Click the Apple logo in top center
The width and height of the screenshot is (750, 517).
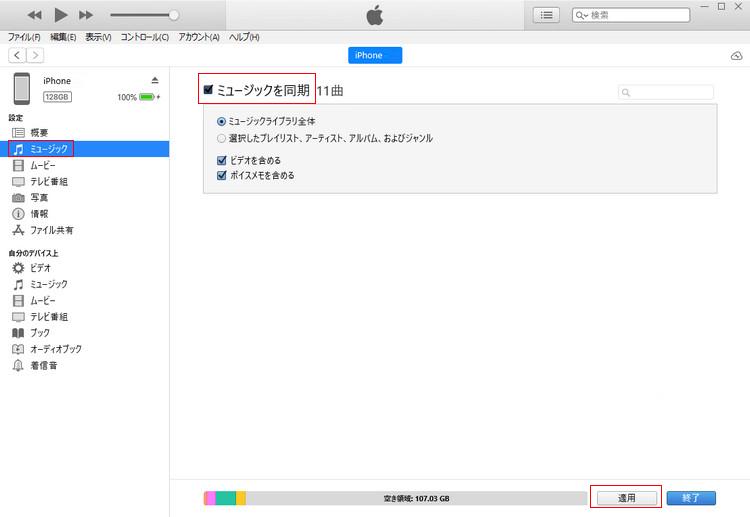point(375,15)
